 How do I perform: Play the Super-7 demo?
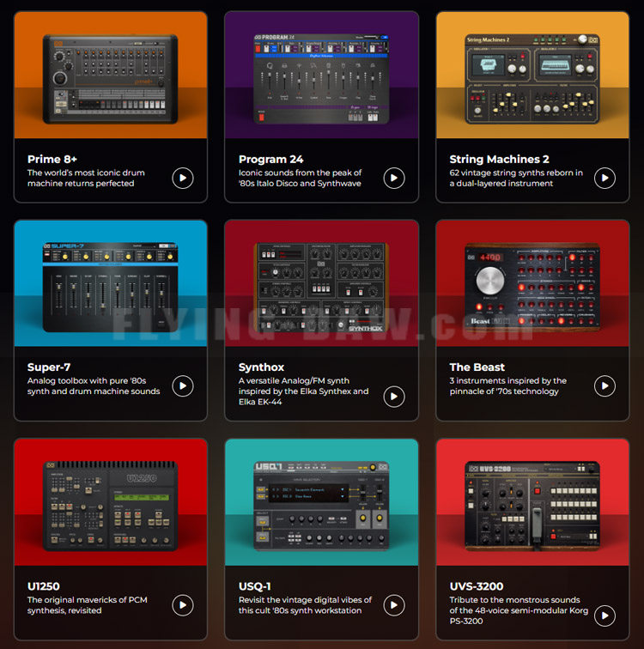(x=183, y=385)
